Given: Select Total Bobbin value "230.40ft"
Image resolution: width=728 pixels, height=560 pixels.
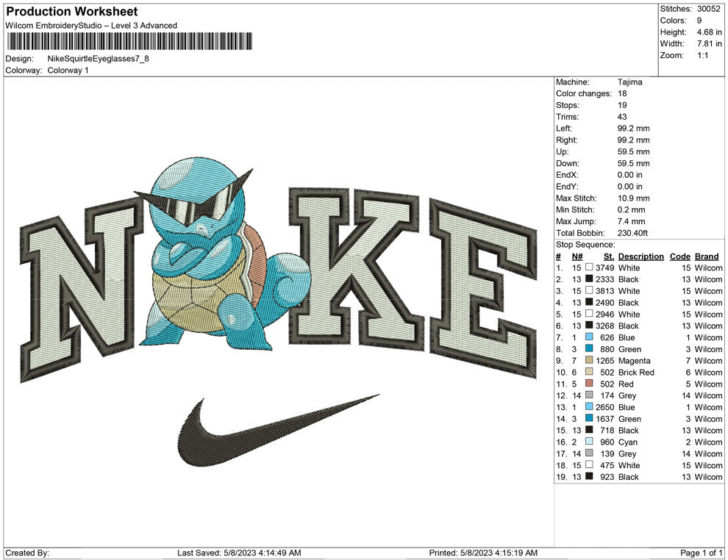Looking at the screenshot, I should 632,233.
